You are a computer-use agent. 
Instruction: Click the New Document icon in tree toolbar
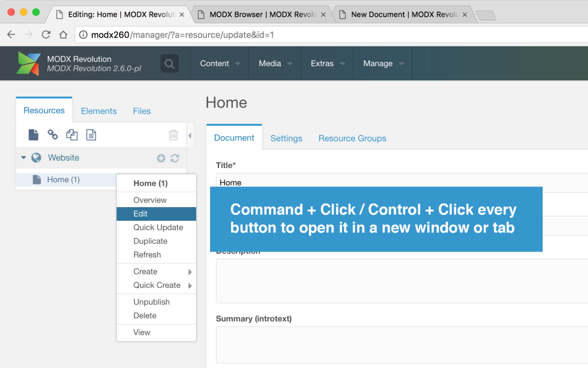(33, 135)
